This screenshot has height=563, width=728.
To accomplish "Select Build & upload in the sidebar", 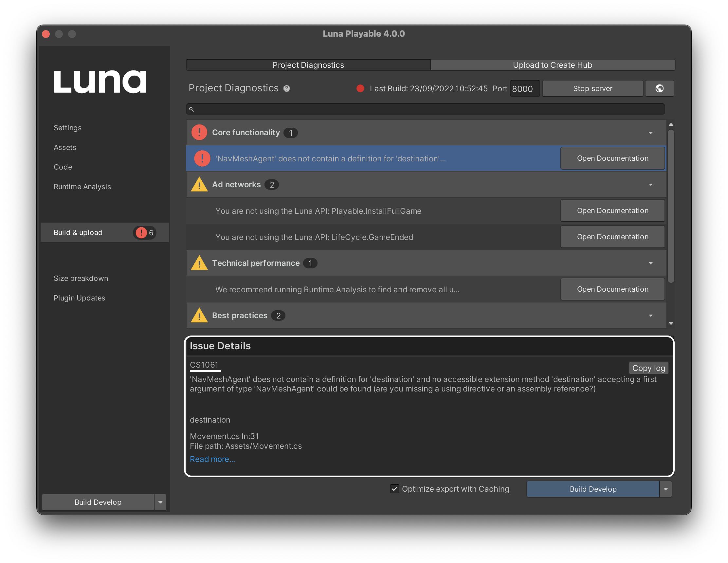I will [x=105, y=232].
